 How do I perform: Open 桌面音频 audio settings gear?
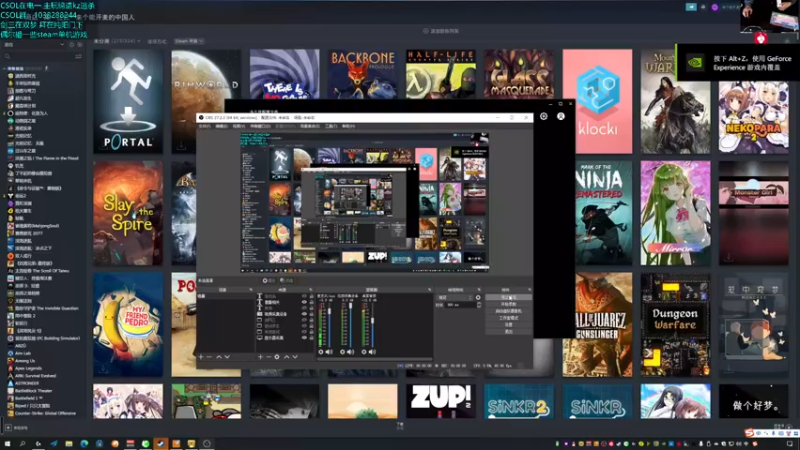pyautogui.click(x=364, y=352)
